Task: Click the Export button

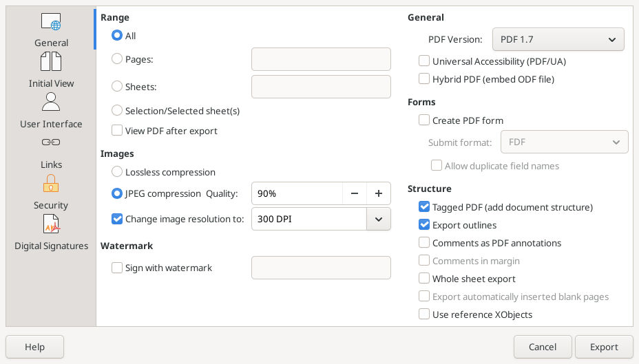Action: pyautogui.click(x=604, y=347)
